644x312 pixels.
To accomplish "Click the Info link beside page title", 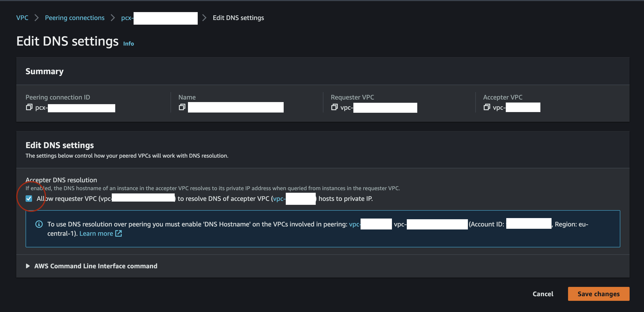I will point(128,43).
